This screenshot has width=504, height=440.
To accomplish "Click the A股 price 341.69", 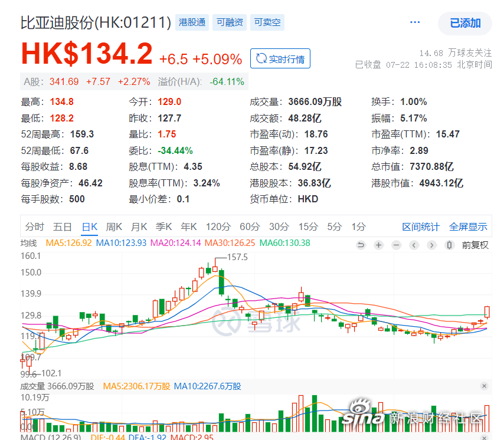I will pyautogui.click(x=64, y=81).
